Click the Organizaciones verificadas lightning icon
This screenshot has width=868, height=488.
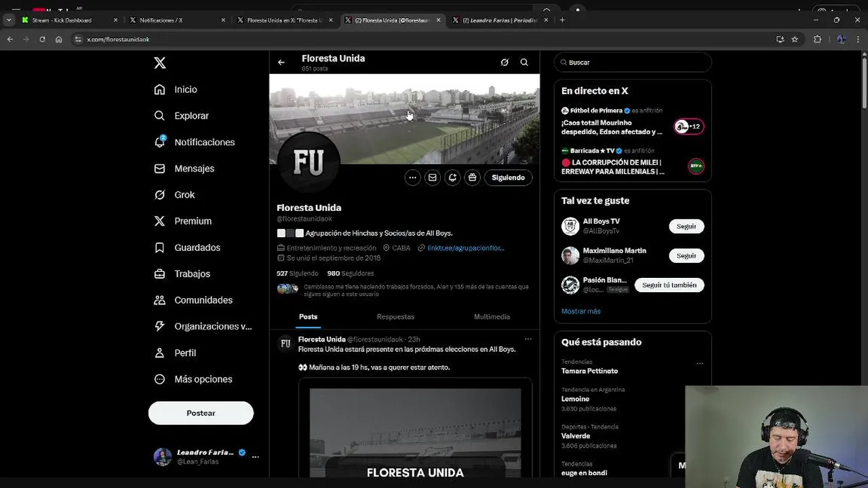[x=159, y=326]
